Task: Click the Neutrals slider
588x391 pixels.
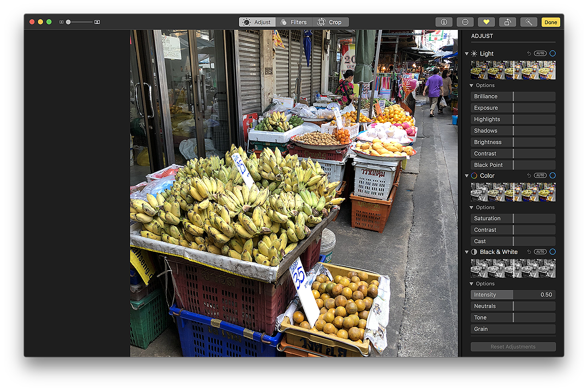Action: pos(513,306)
